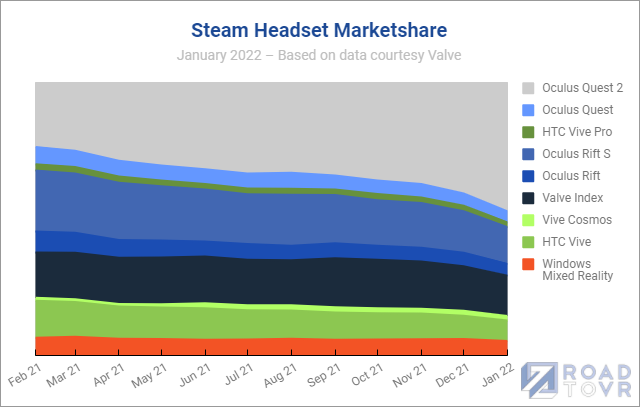This screenshot has width=640, height=407.
Task: Select the Jun 21 axis label
Action: [195, 375]
